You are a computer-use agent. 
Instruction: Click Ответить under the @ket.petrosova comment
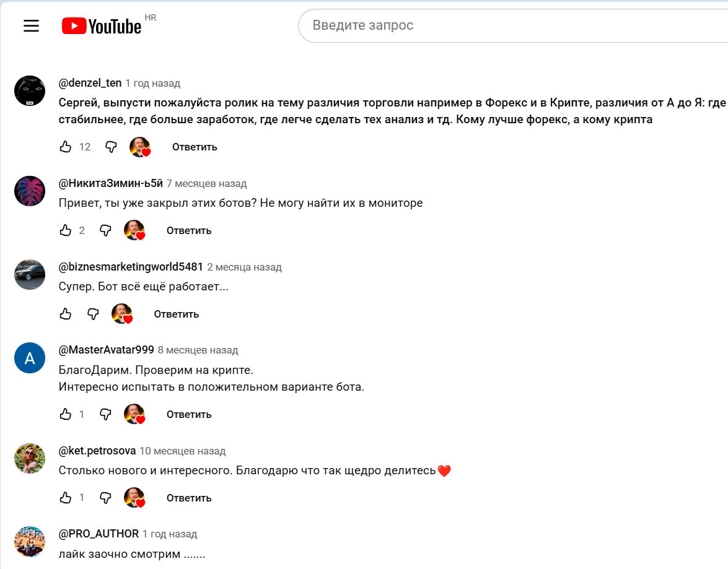tap(189, 498)
